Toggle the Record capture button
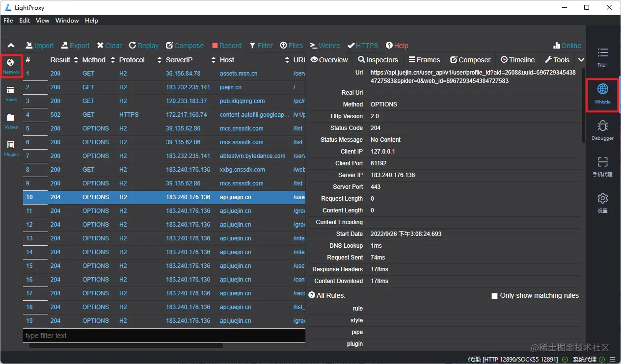The width and height of the screenshot is (621, 364). click(x=227, y=46)
